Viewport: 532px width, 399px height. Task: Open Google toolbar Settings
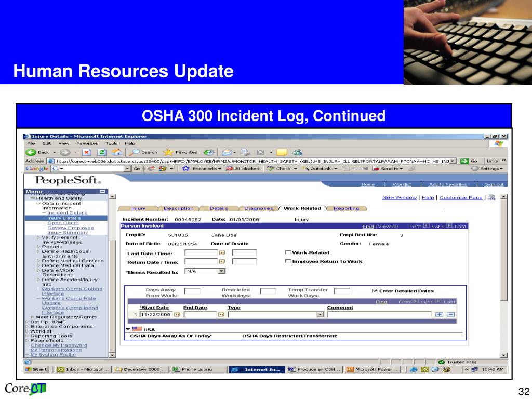pos(487,169)
